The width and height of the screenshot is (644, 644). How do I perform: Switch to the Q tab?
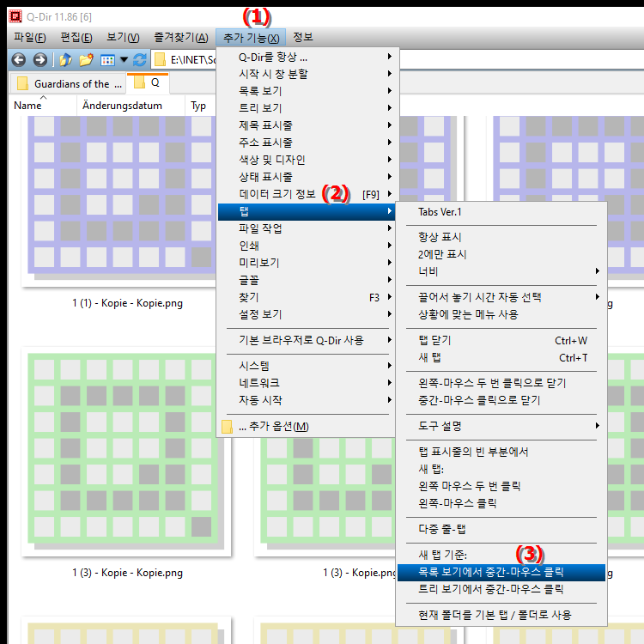point(148,83)
